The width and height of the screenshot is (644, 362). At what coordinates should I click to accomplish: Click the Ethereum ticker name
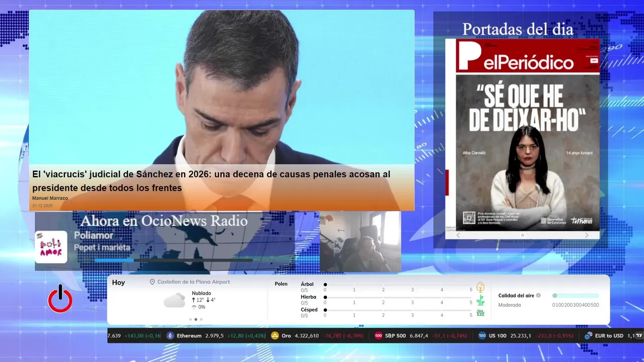click(189, 336)
